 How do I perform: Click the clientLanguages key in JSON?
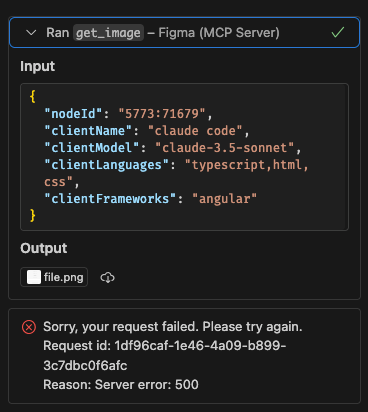(107, 165)
